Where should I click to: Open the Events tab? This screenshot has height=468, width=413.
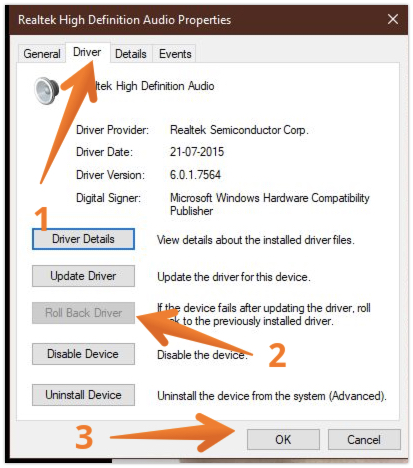coord(175,54)
